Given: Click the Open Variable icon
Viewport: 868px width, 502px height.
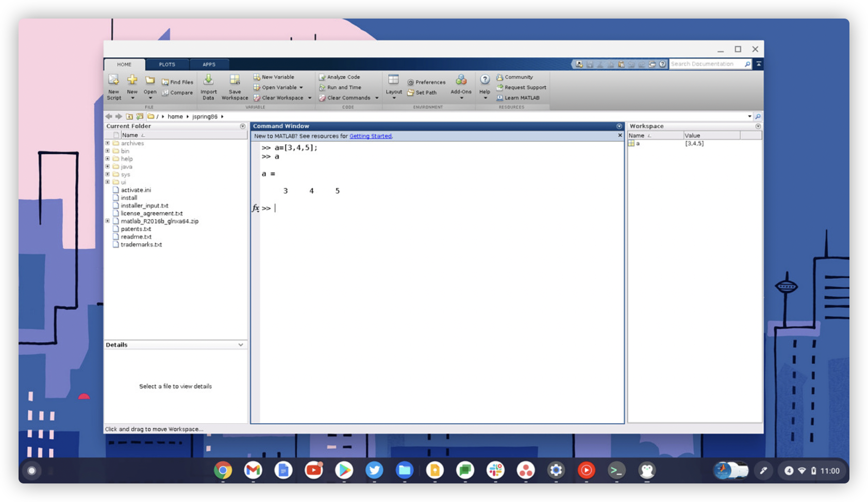Looking at the screenshot, I should tap(256, 88).
